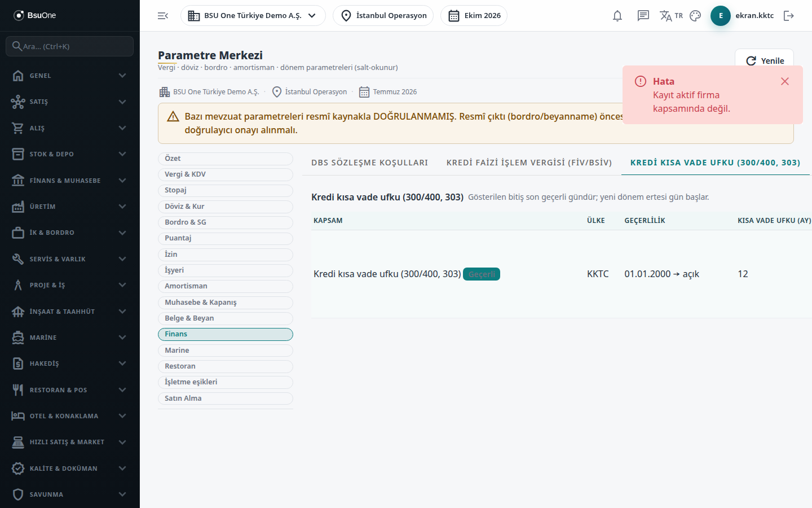Image resolution: width=812 pixels, height=508 pixels.
Task: Open the notifications bell
Action: [x=617, y=16]
